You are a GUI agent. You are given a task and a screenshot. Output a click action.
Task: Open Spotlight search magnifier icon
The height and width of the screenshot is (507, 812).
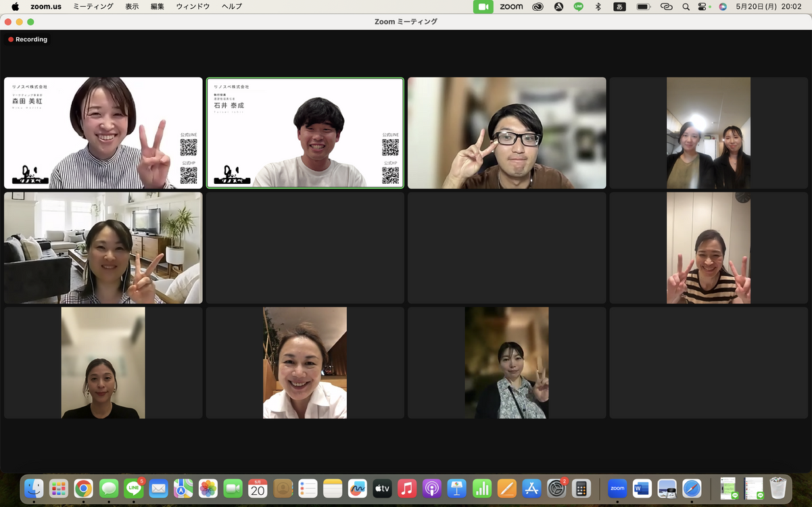pos(686,7)
